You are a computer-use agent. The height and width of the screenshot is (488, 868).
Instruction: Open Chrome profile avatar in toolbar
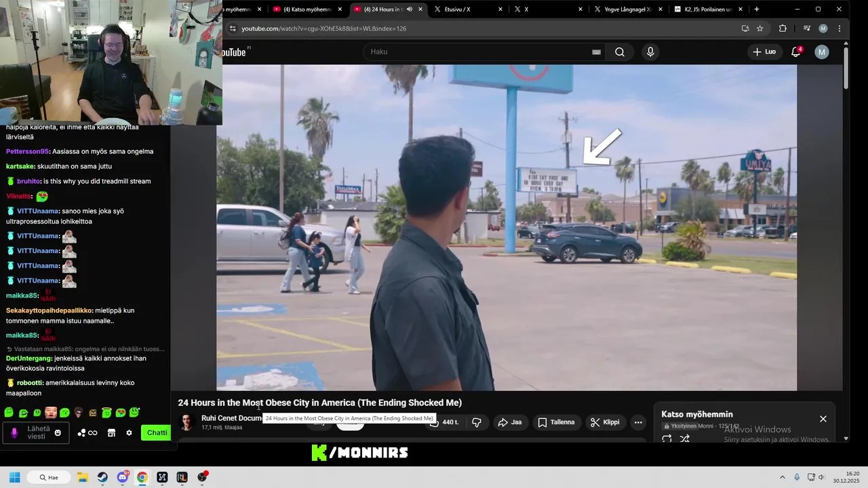click(x=823, y=28)
